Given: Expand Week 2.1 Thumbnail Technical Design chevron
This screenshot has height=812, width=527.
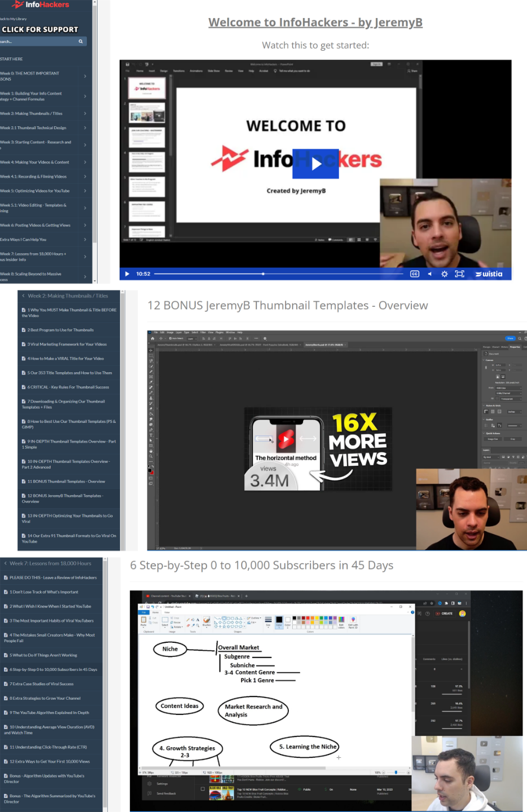Looking at the screenshot, I should tap(85, 128).
